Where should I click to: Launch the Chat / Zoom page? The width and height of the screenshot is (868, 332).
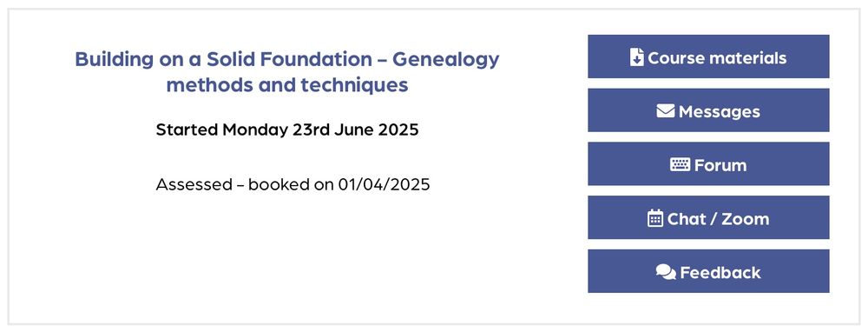[708, 217]
